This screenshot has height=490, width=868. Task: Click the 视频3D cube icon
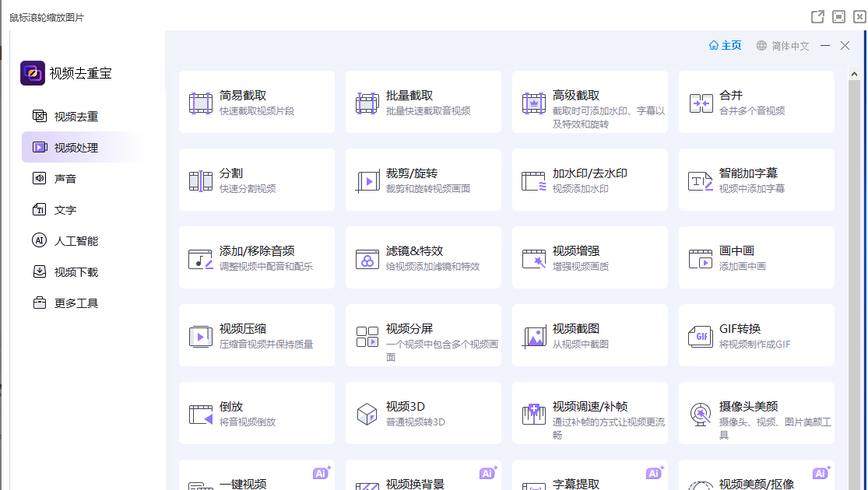click(x=367, y=414)
